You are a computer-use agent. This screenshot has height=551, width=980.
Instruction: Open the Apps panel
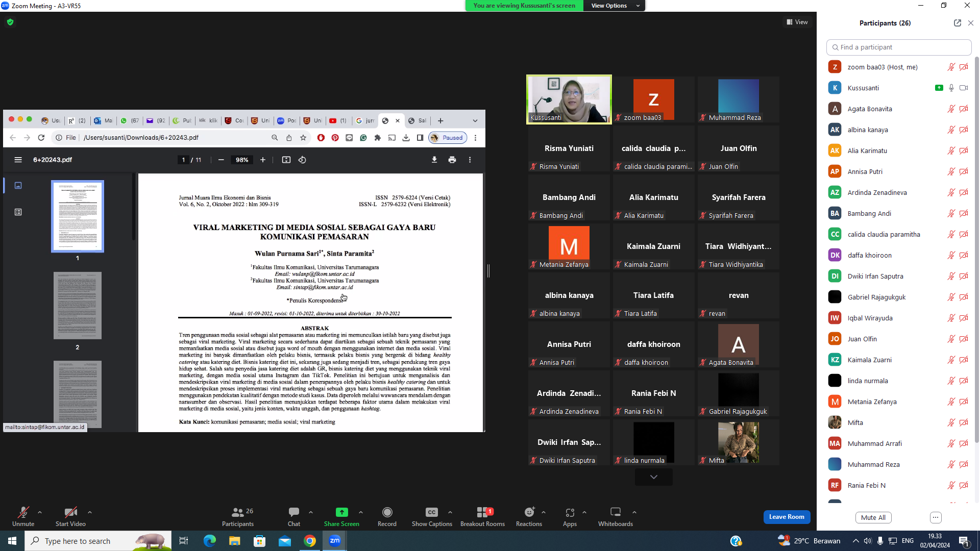(570, 516)
